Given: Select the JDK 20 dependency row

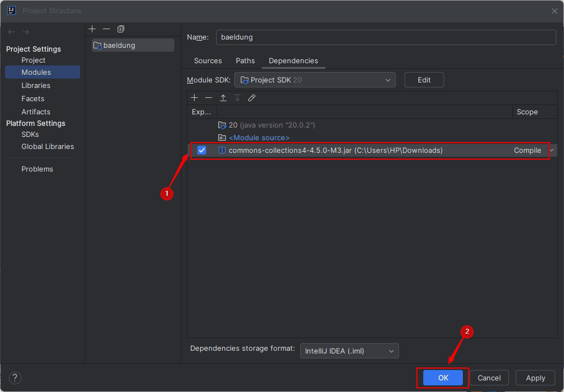Looking at the screenshot, I should click(372, 125).
